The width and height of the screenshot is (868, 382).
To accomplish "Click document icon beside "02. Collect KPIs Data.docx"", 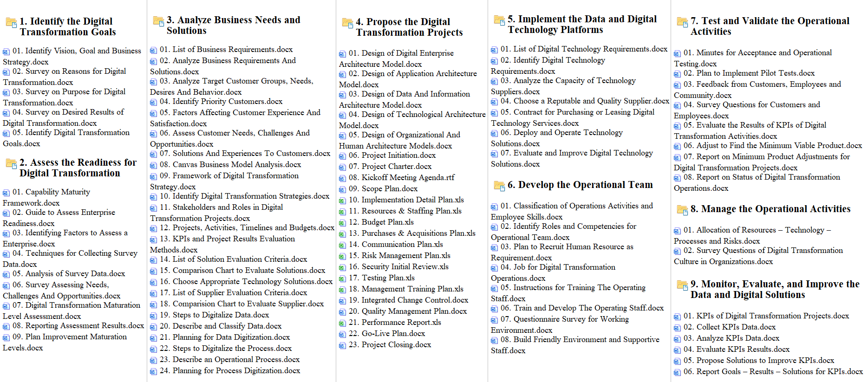I will (677, 328).
